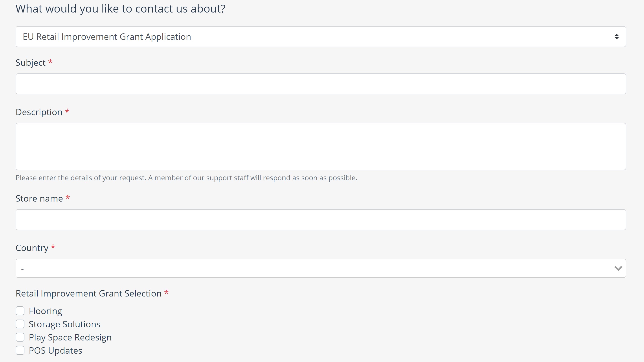Viewport: 644px width, 362px height.
Task: Select the POS Updates checkbox
Action: click(x=20, y=351)
